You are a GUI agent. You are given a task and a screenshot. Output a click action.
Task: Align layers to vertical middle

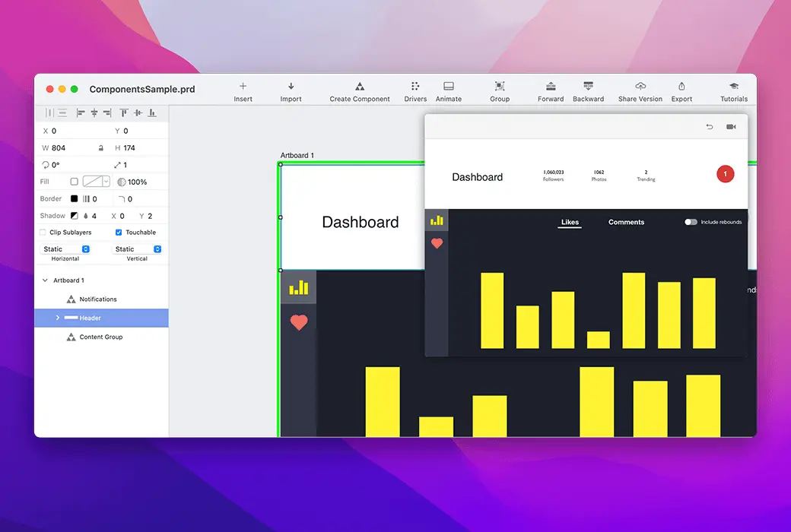138,113
